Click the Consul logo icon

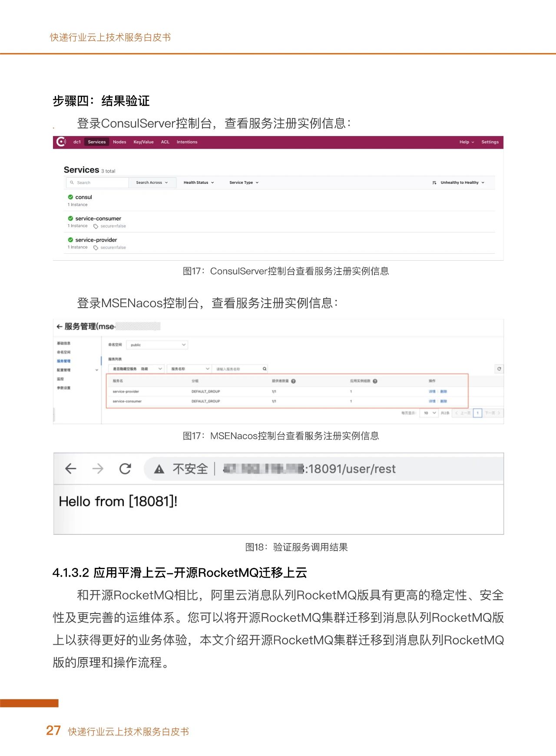(61, 142)
